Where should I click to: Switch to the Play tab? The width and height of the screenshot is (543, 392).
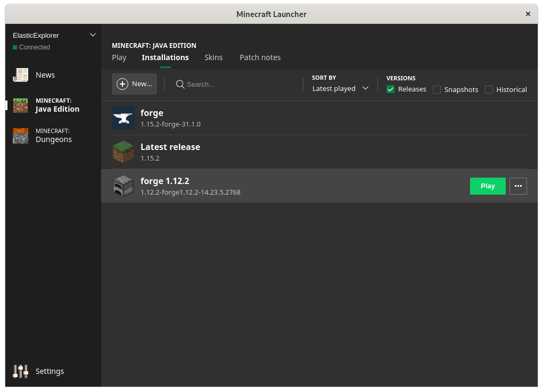coord(119,57)
